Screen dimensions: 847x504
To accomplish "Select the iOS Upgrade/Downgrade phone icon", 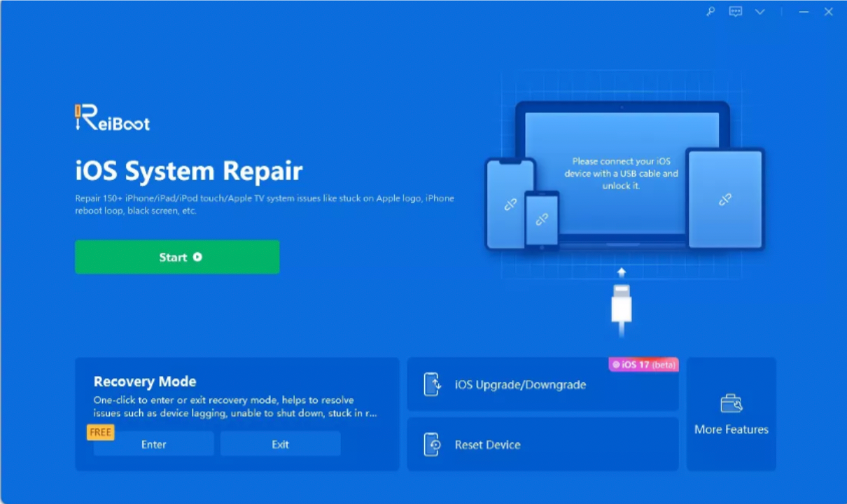I will (x=432, y=384).
